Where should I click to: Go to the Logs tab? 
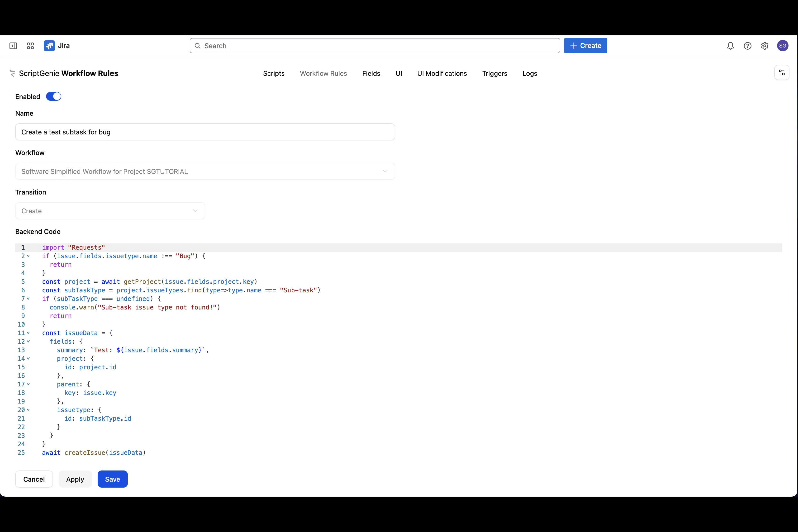coord(529,74)
